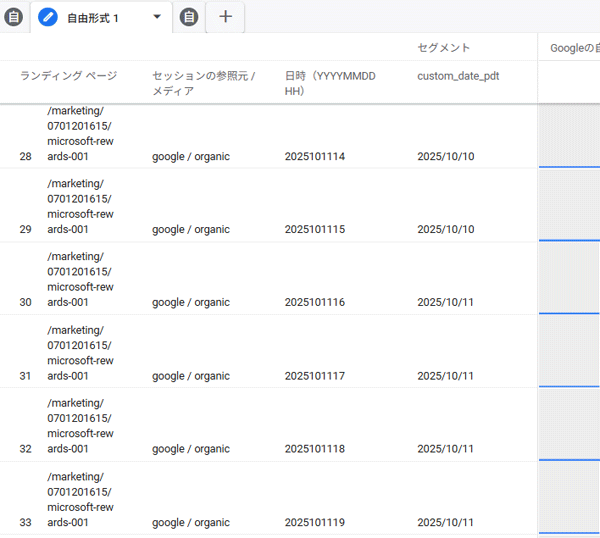This screenshot has width=600, height=538.
Task: Add a new tab with the plus button
Action: pos(225,17)
